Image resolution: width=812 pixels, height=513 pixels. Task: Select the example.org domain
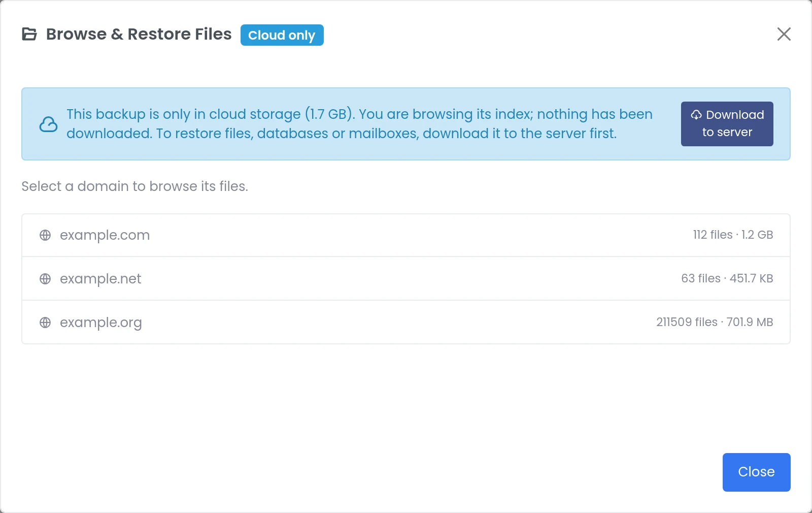[x=406, y=323]
